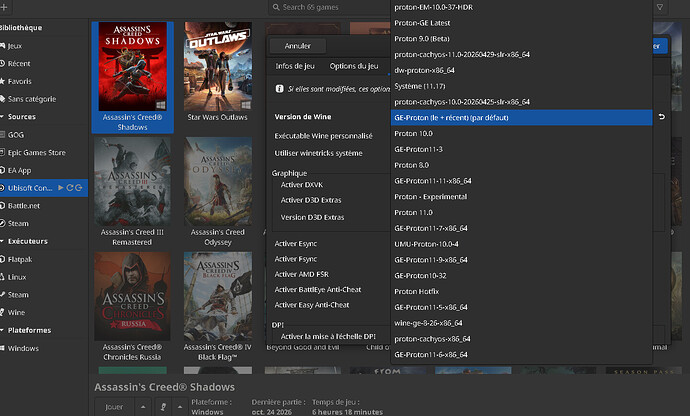Select Epic Games Store source
The width and height of the screenshot is (690, 416).
37,153
